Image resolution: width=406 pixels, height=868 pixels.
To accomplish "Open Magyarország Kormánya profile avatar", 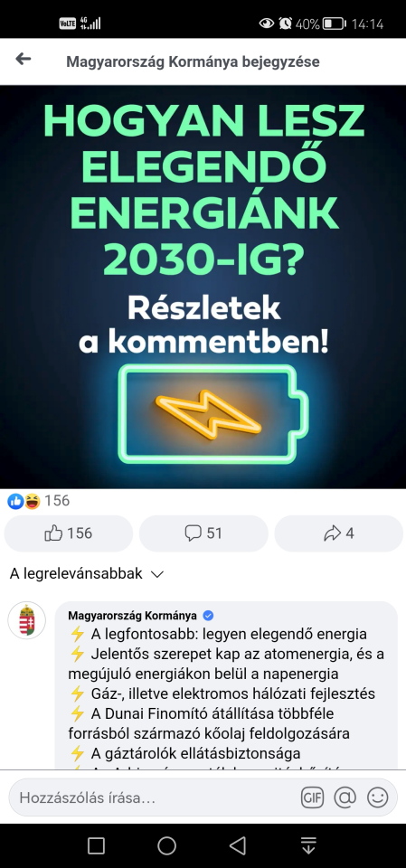I will pyautogui.click(x=26, y=620).
